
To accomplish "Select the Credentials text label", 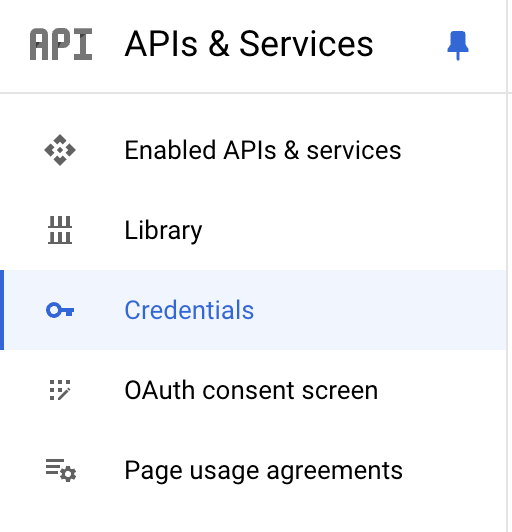I will 189,310.
